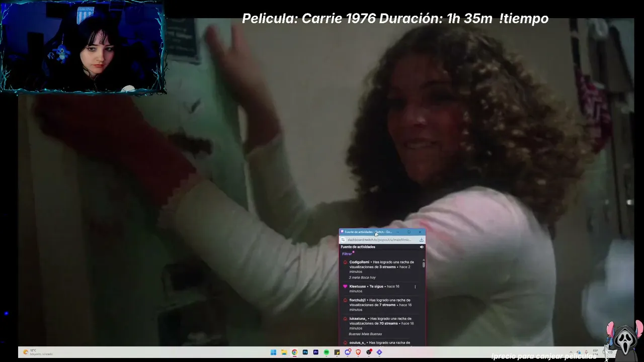Click the 'Buenas Male Buenas' message

365,334
